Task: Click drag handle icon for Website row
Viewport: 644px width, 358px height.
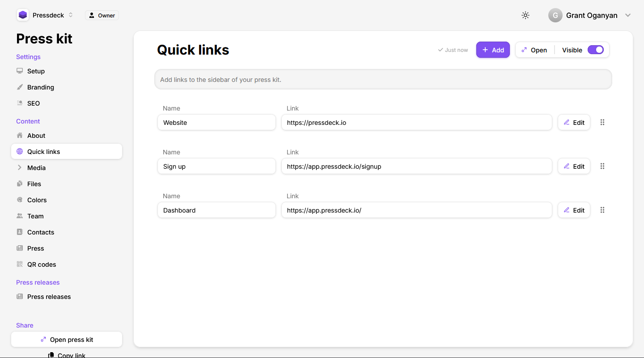Action: coord(602,122)
